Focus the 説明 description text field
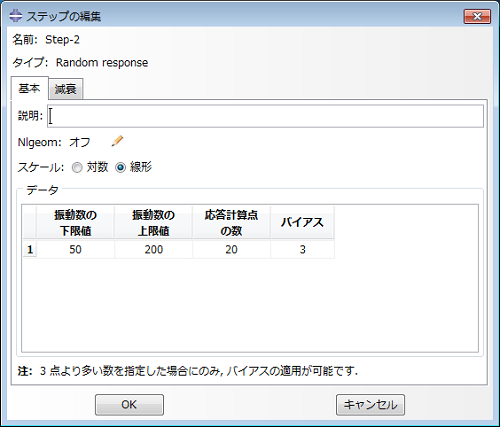500x427 pixels. pos(265,116)
